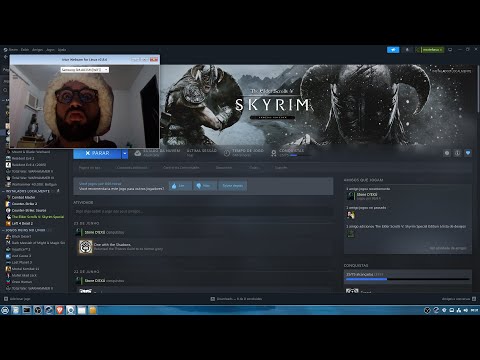Viewport: 480px width, 360px height.
Task: Click the Black Desert game icon
Action: [x=8, y=237]
